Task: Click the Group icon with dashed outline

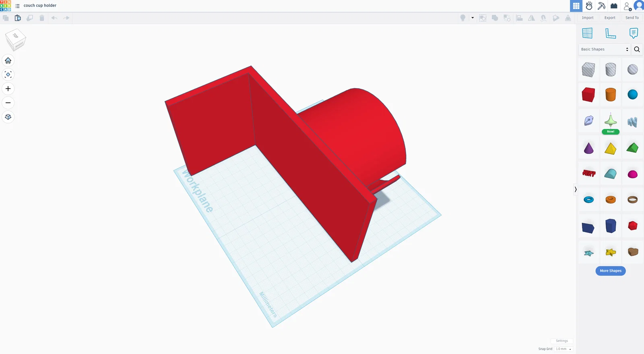Action: pyautogui.click(x=483, y=18)
